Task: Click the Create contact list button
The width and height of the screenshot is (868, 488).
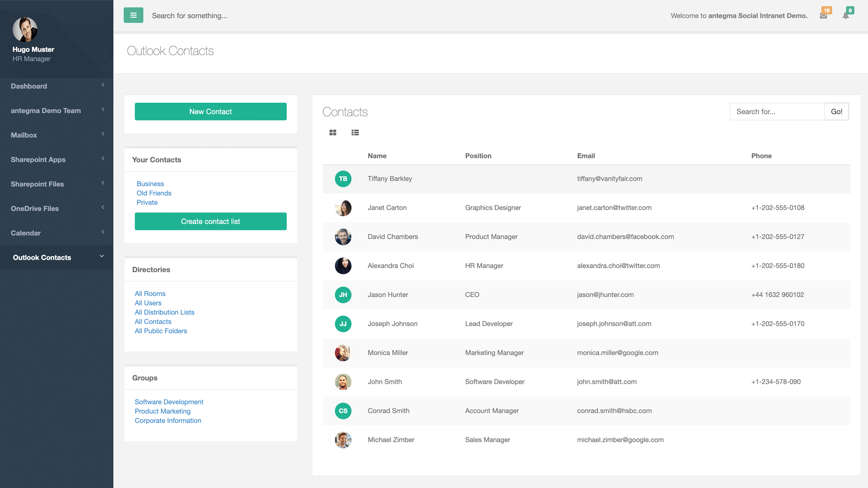Action: click(210, 221)
